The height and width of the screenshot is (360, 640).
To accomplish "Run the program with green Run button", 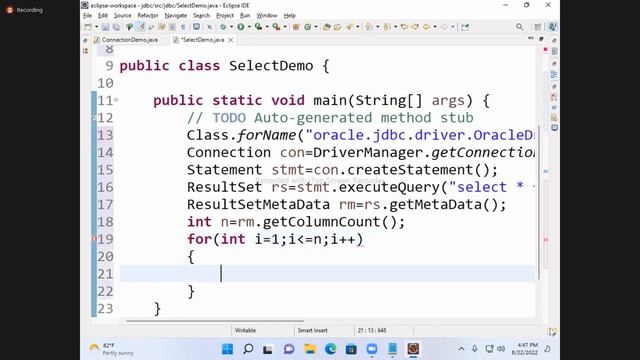I will 241,27.
